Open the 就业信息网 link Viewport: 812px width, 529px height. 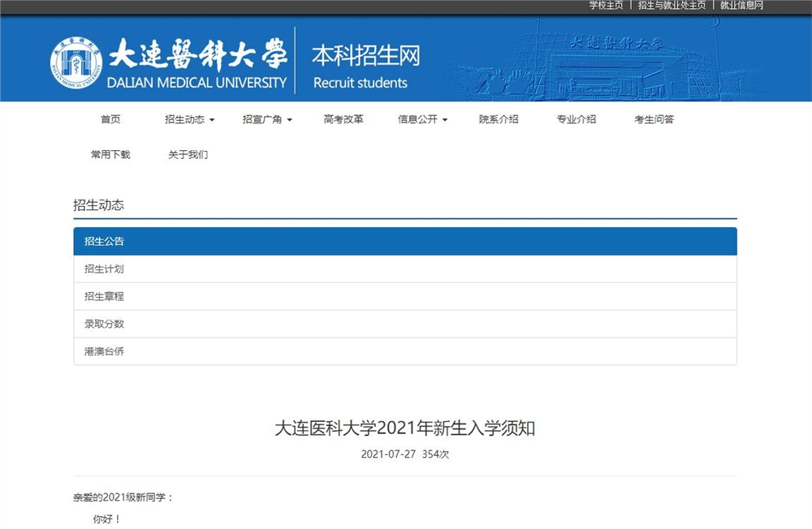coord(741,5)
